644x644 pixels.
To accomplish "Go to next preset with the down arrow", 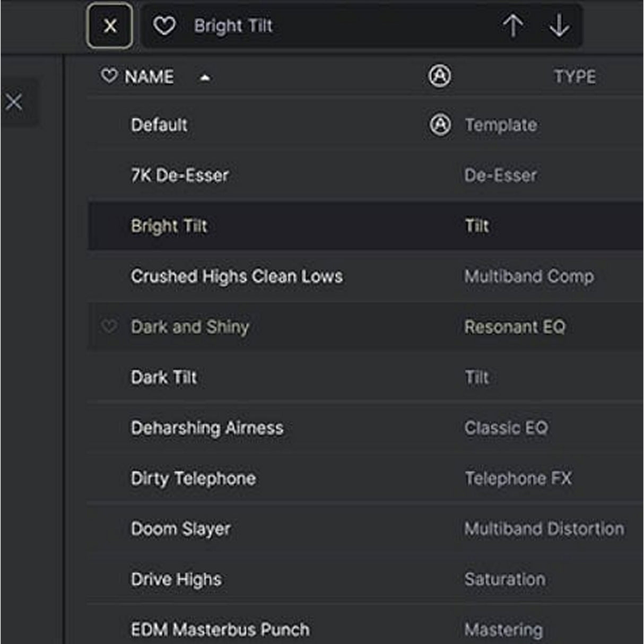I will coord(559,25).
